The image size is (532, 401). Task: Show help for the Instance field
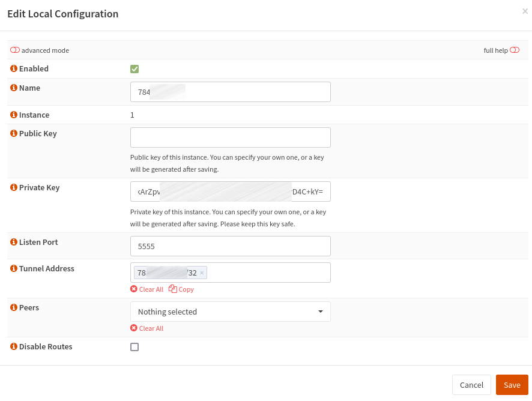click(14, 115)
